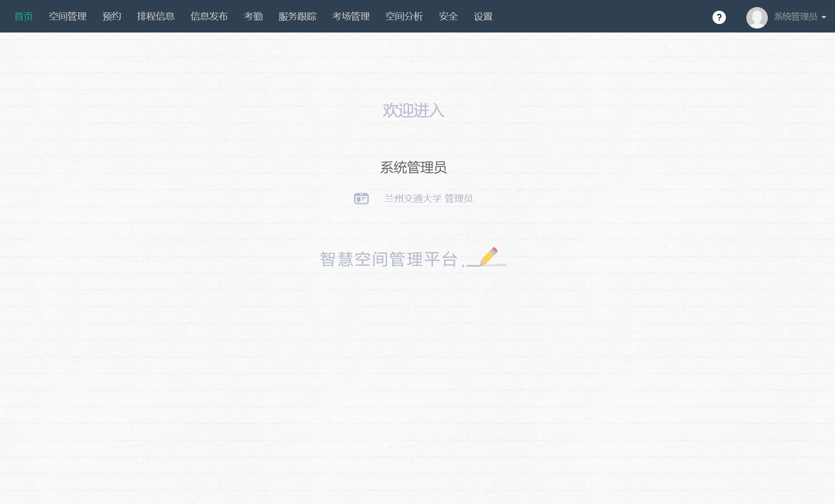835x504 pixels.
Task: Select 空间分析 in the top bar
Action: click(x=404, y=16)
